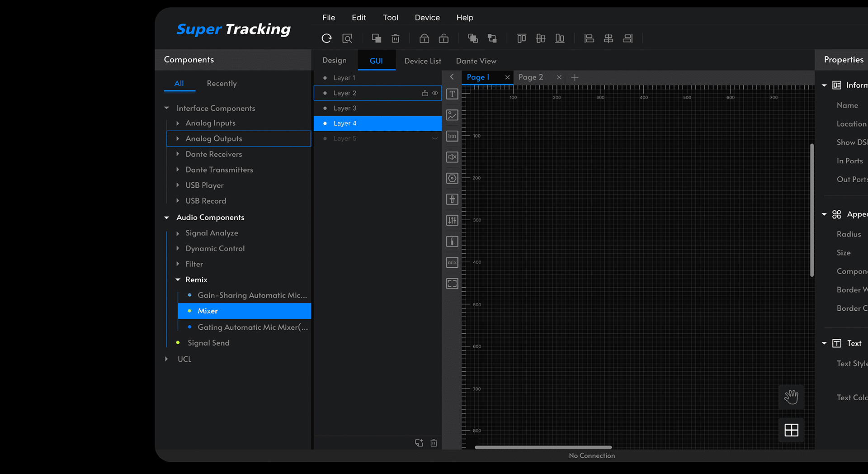Image resolution: width=868 pixels, height=474 pixels.
Task: Add a new page with plus button
Action: click(x=575, y=78)
